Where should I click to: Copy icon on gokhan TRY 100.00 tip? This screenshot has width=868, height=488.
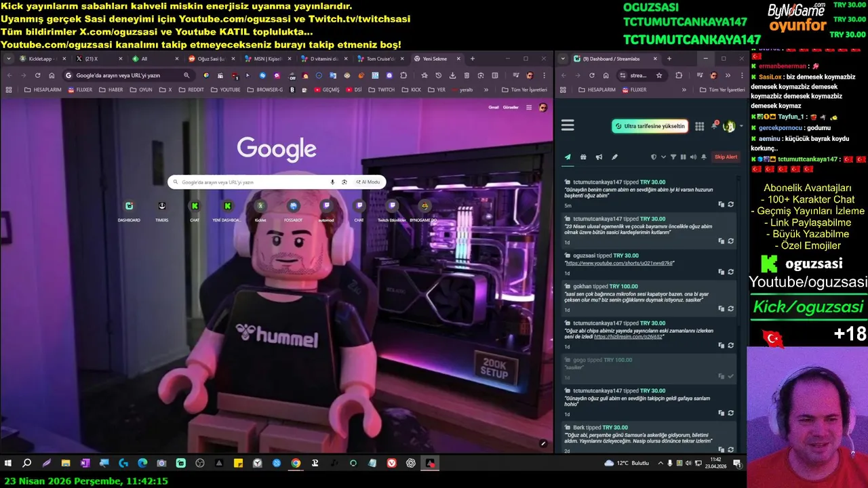click(721, 308)
